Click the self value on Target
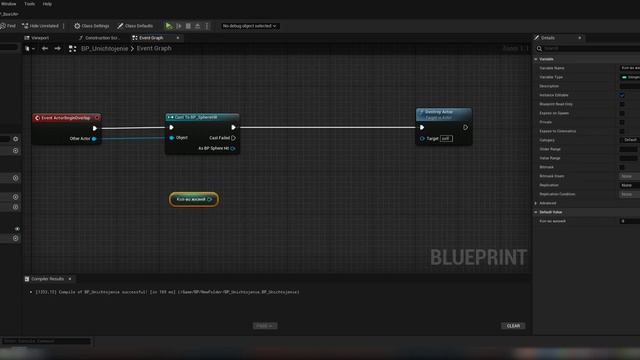This screenshot has height=360, width=640. tap(446, 139)
